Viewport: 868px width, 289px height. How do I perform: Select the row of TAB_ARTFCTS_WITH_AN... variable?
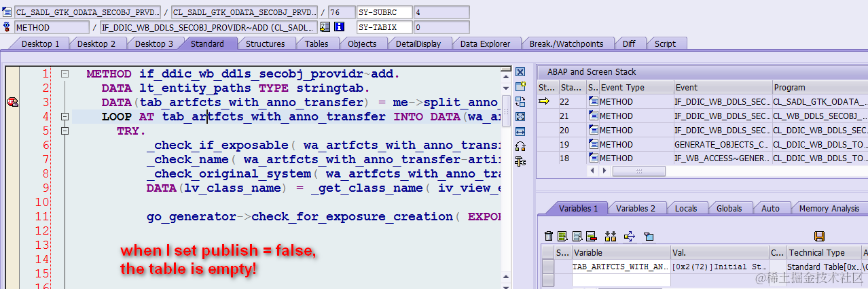[x=547, y=267]
